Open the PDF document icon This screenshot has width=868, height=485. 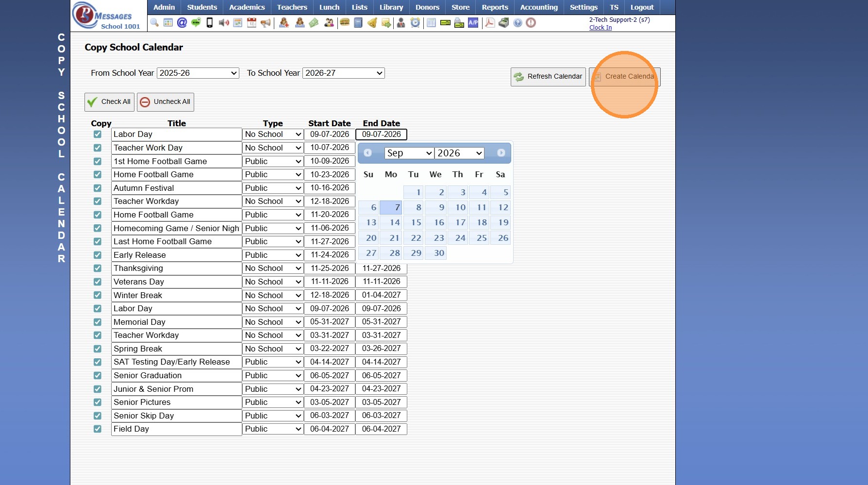pos(490,23)
